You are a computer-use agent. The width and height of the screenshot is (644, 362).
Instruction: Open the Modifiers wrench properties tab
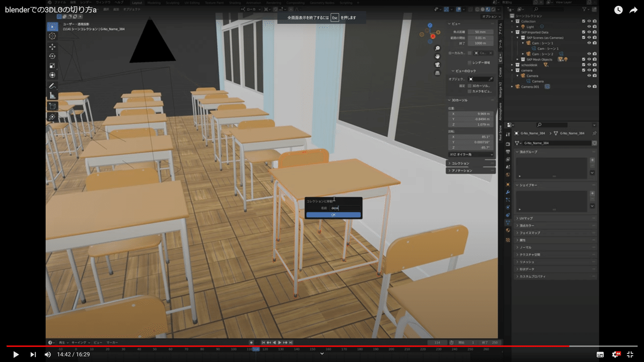tap(508, 191)
